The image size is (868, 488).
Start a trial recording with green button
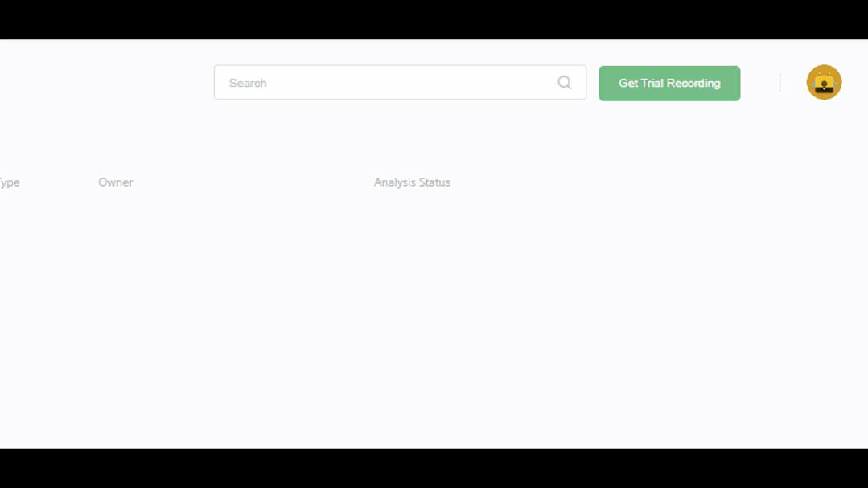(668, 83)
